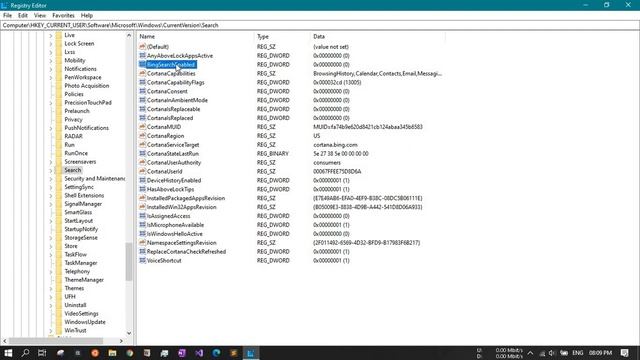Click the tree pane vertical scrollbar thumb

click(129, 262)
